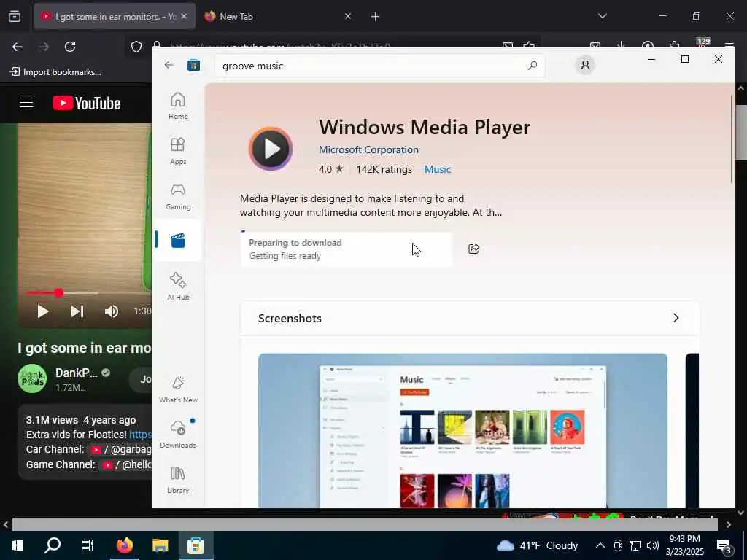
Task: Open Home in Store sidebar
Action: pyautogui.click(x=178, y=105)
